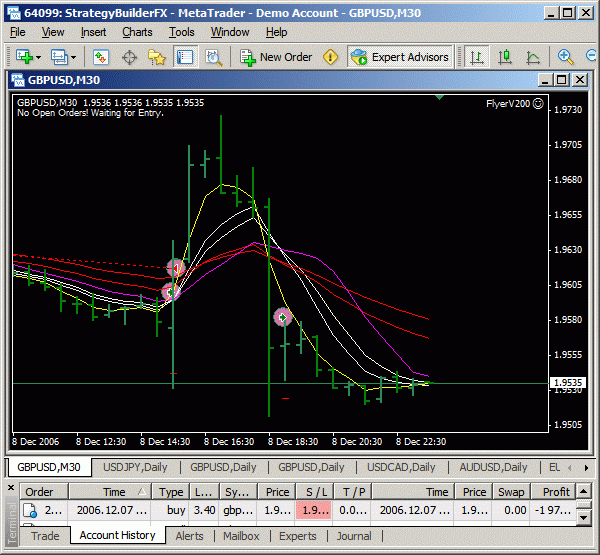Click the partially visible Zoom Out icon
Screen dimensions: 600x555
point(592,57)
